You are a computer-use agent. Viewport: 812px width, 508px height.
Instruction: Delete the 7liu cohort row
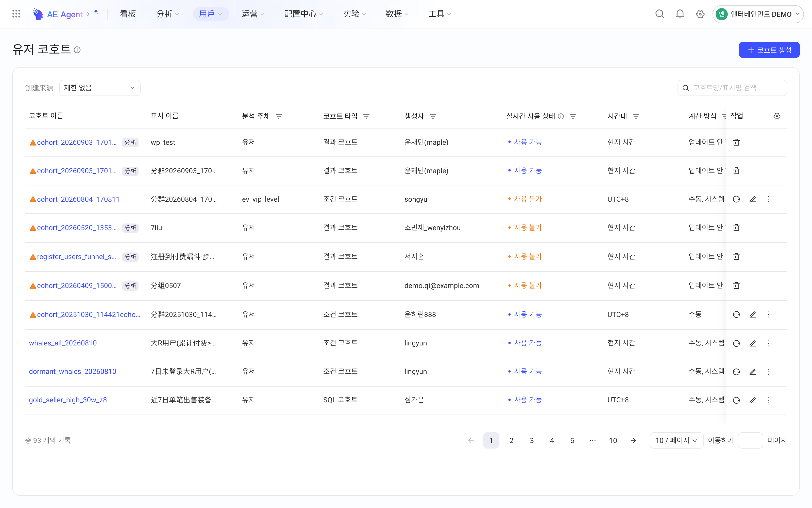[x=736, y=228]
